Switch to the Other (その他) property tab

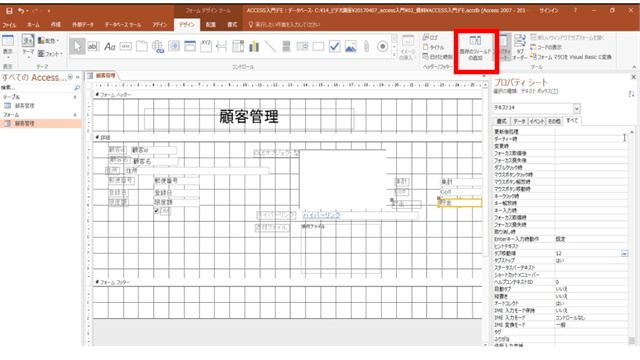[554, 121]
